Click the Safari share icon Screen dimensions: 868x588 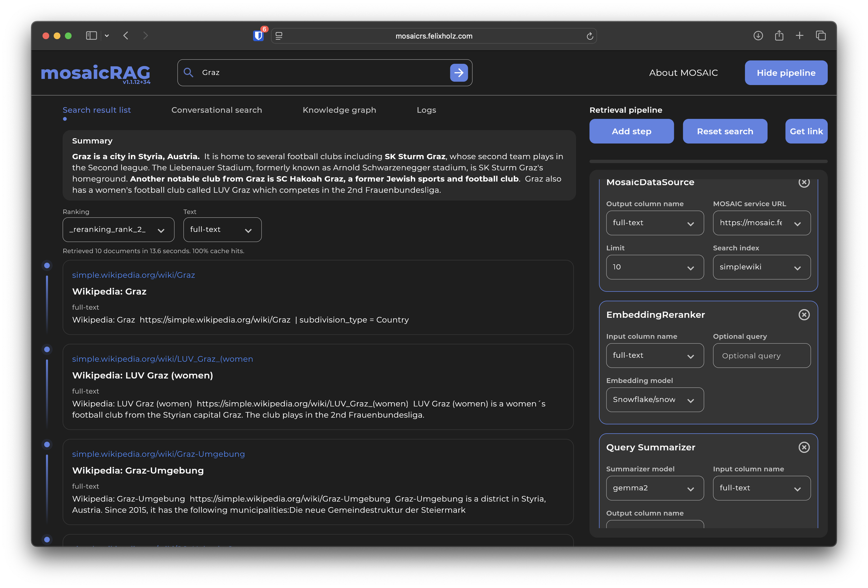coord(779,35)
